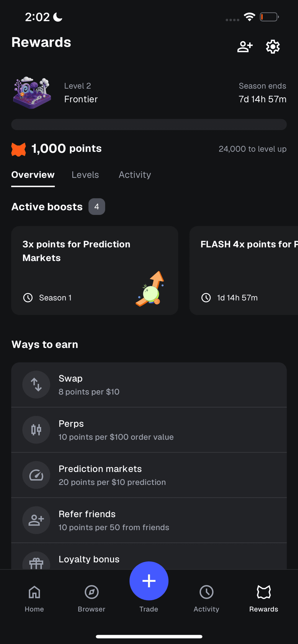Screen dimensions: 298x644
Task: Tap the Perps candlestick icon
Action: click(x=36, y=430)
